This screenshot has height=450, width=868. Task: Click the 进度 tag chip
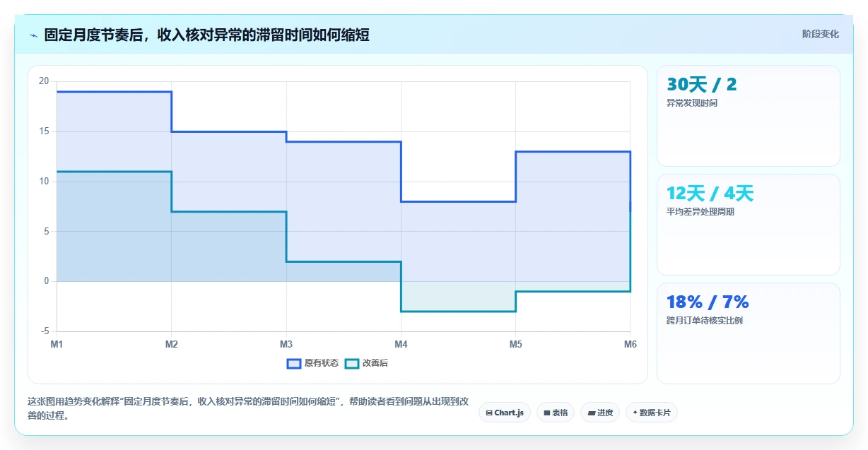[x=600, y=413]
